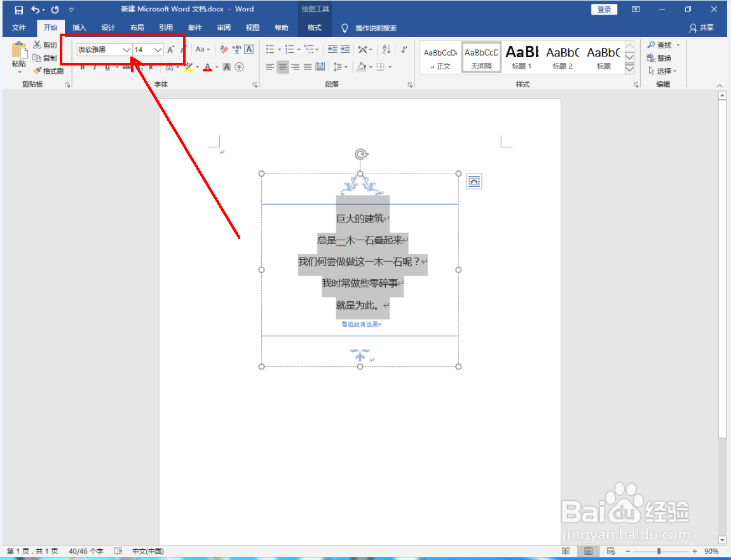This screenshot has height=560, width=731.
Task: Click the Increase Font Size icon
Action: (170, 49)
